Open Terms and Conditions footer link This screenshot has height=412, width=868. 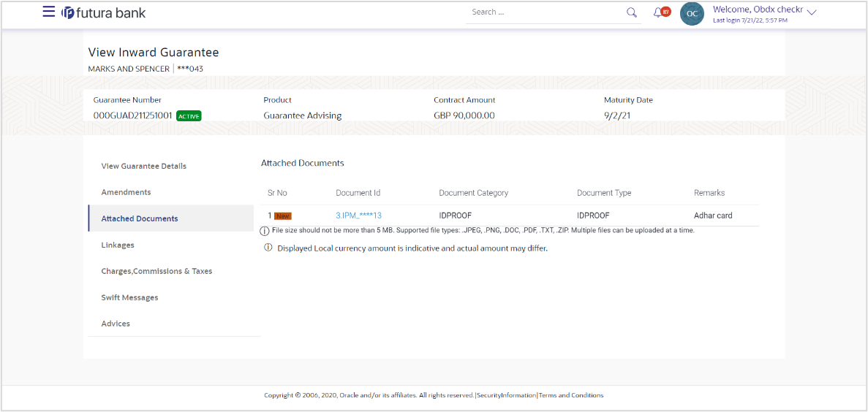pos(570,395)
